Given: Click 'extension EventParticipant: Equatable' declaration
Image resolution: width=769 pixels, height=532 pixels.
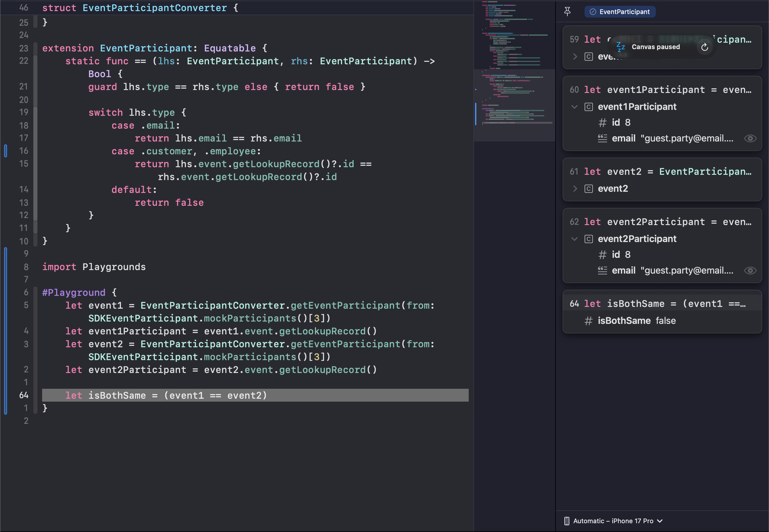Looking at the screenshot, I should coord(155,48).
